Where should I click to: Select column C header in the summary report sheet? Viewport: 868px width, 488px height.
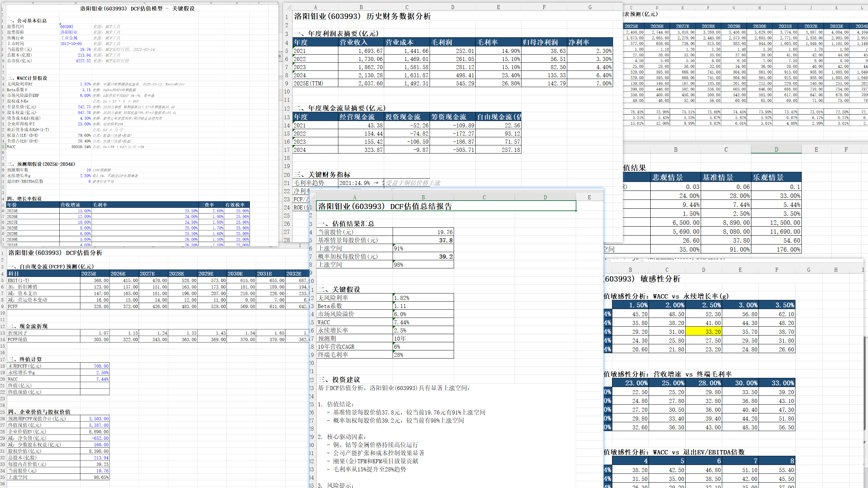484,197
